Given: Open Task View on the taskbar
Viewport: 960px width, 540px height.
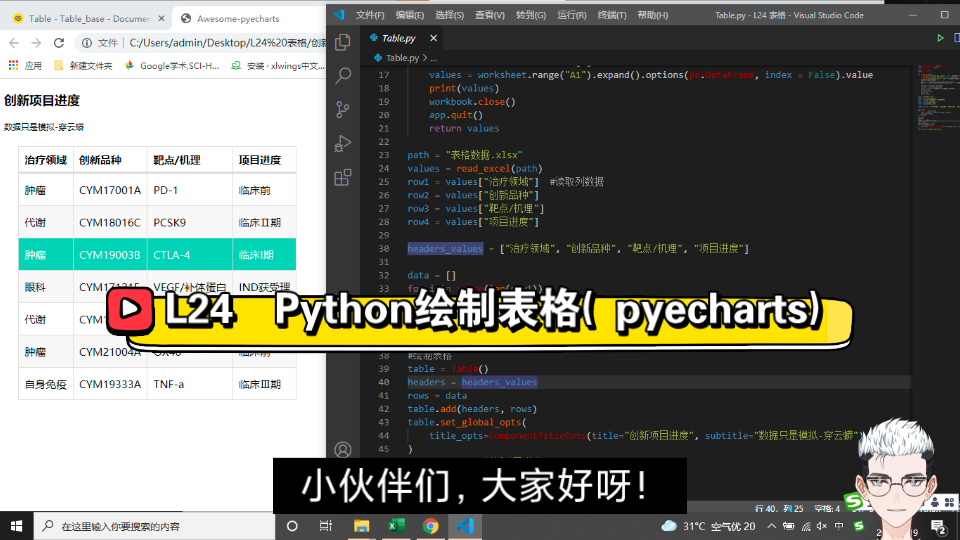Looking at the screenshot, I should point(326,526).
